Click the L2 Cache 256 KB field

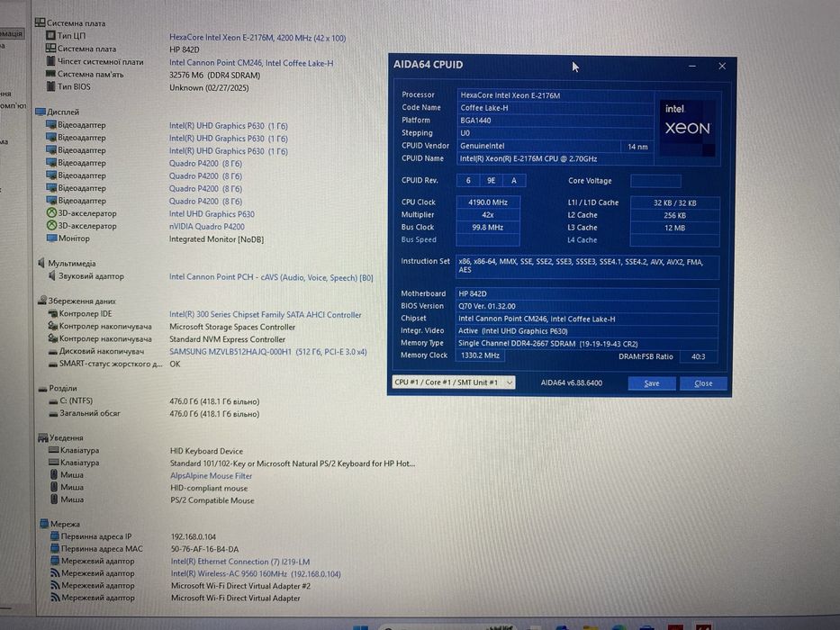click(674, 215)
